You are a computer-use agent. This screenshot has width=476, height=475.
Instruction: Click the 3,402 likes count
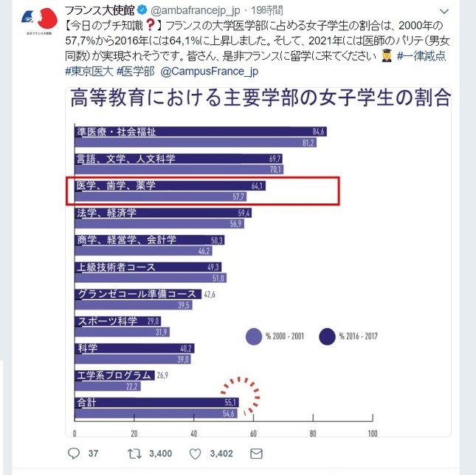click(x=221, y=453)
